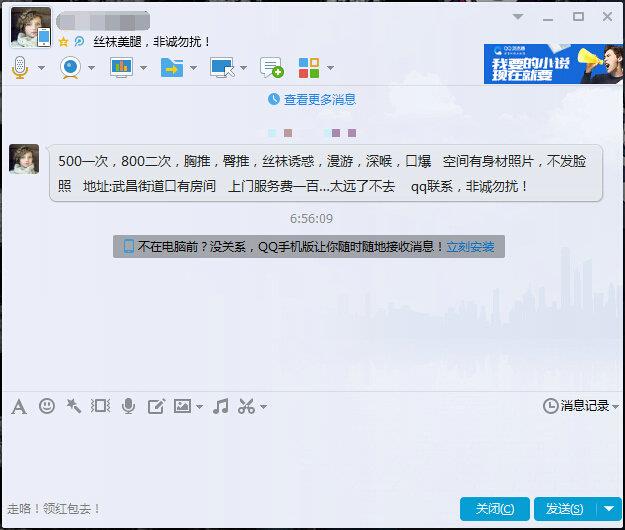Click the sender avatar beside the message
Screen dimensions: 625x530
[24, 159]
